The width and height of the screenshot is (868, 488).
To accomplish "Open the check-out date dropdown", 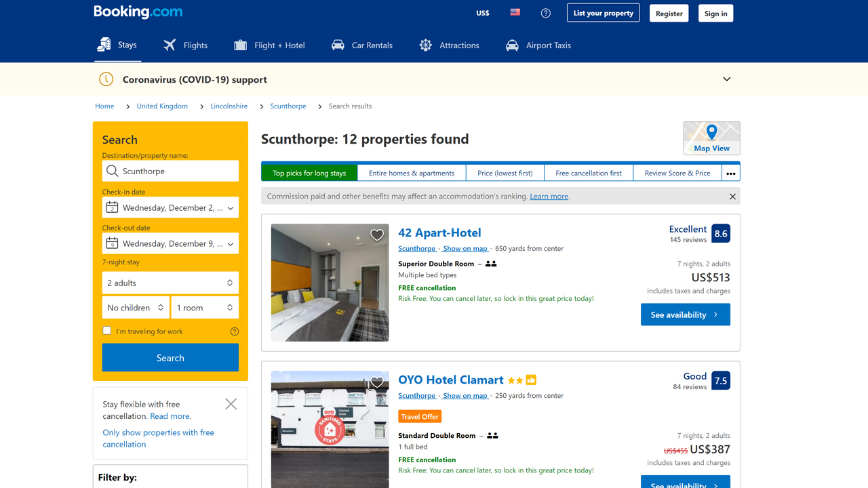I will [170, 243].
